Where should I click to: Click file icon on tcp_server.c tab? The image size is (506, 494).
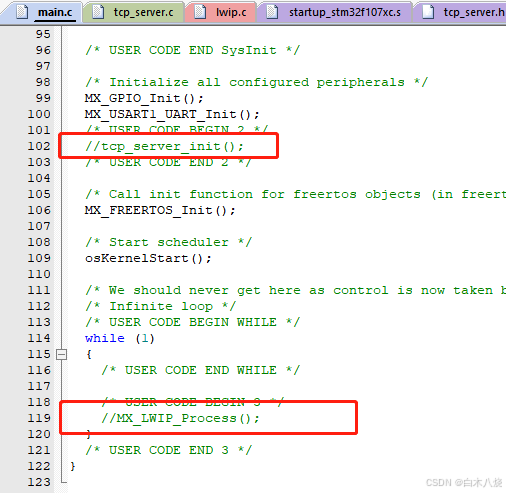click(x=98, y=12)
